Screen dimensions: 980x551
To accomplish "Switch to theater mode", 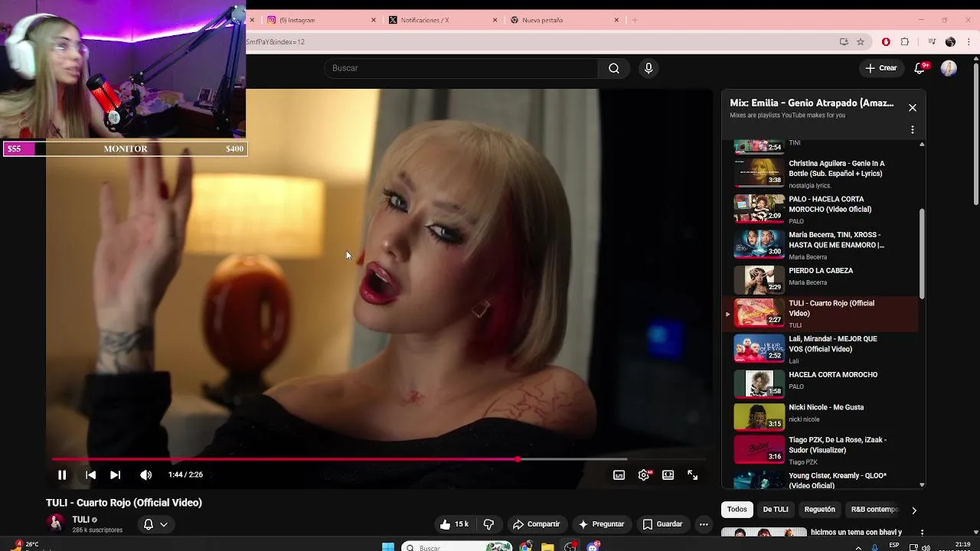I will click(668, 474).
